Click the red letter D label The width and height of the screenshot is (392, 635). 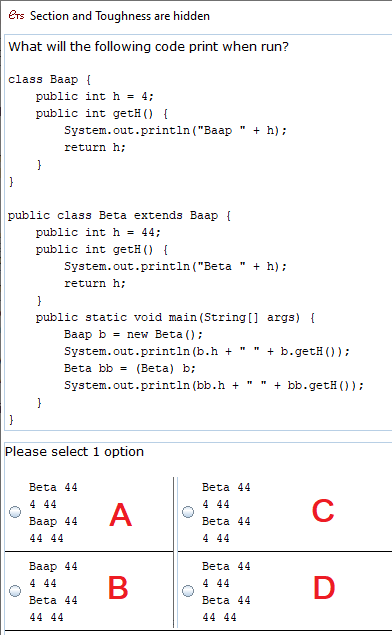click(324, 588)
